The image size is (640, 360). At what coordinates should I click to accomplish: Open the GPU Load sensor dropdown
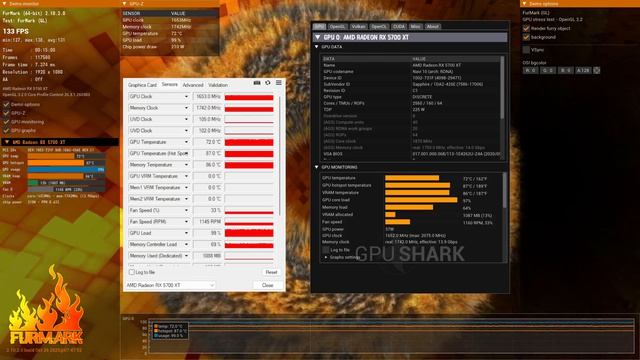[186, 233]
